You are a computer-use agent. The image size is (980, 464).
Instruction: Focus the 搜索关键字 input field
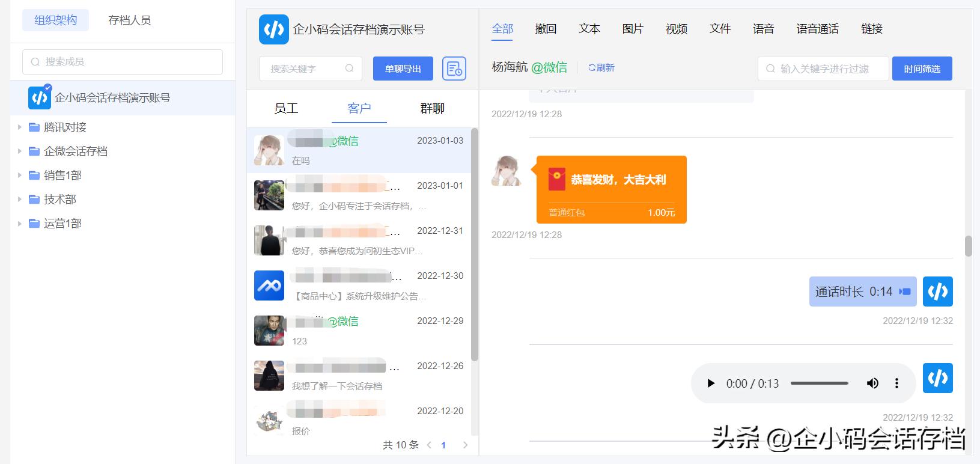(x=311, y=69)
